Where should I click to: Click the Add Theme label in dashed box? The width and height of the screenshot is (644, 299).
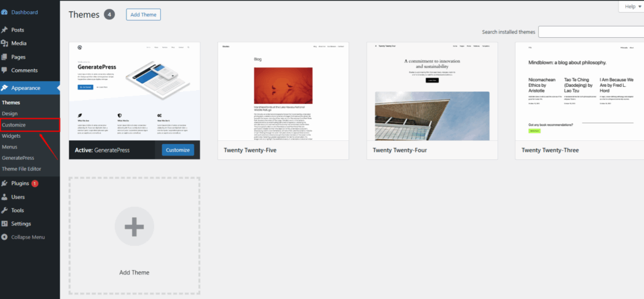click(135, 273)
